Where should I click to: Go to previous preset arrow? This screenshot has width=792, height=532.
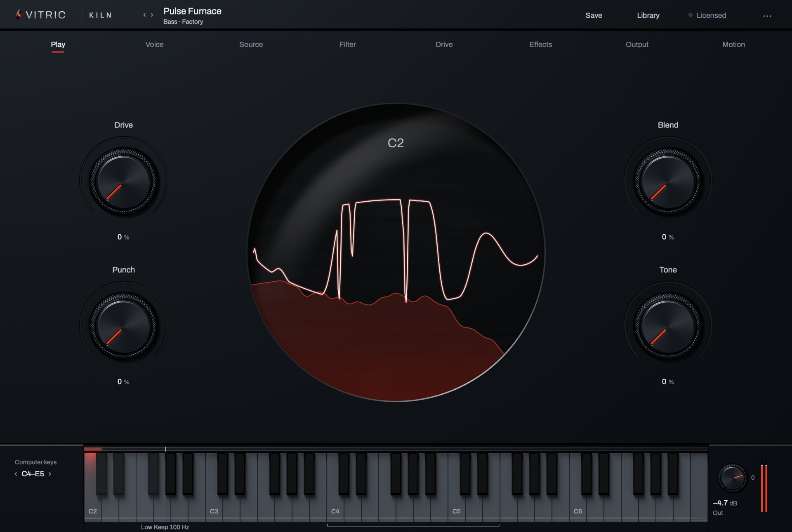click(144, 15)
